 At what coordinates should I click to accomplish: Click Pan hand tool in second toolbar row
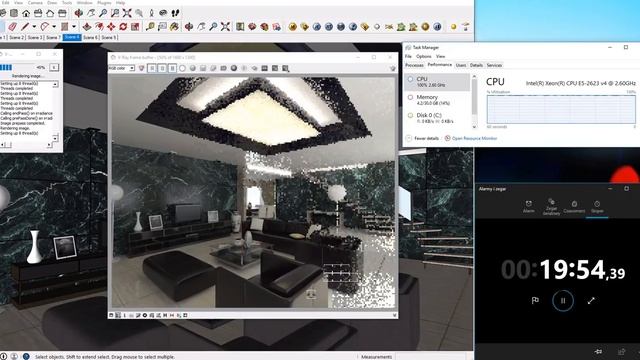point(201,27)
